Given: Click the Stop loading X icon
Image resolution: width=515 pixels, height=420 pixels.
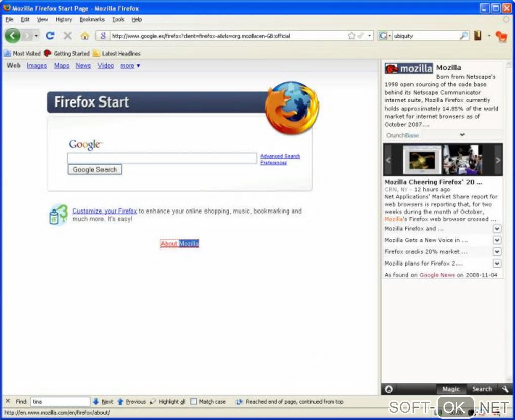Looking at the screenshot, I should pyautogui.click(x=67, y=35).
